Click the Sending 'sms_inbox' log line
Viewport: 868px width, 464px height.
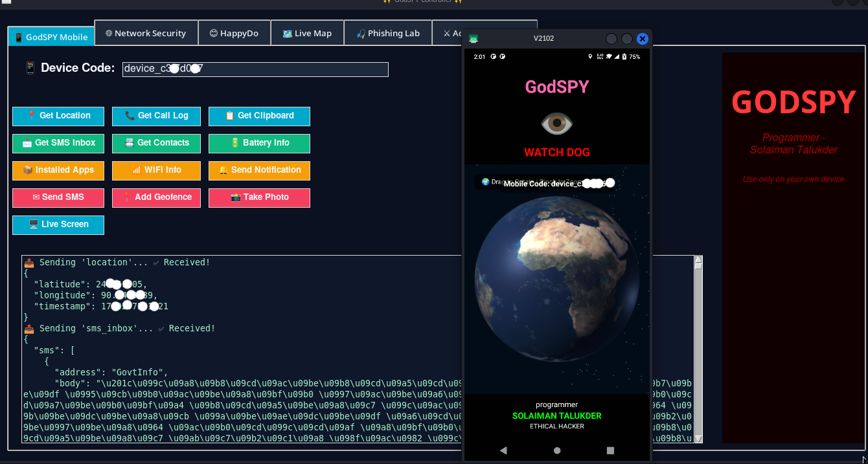click(x=119, y=329)
